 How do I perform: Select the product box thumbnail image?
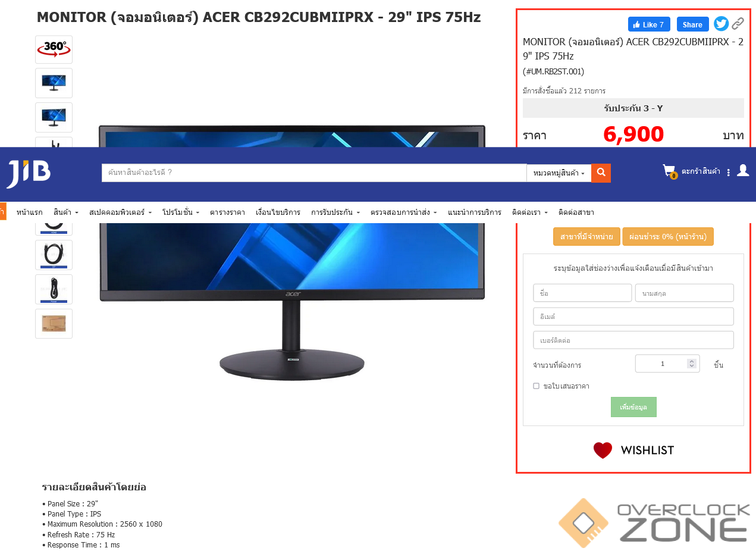click(x=54, y=324)
